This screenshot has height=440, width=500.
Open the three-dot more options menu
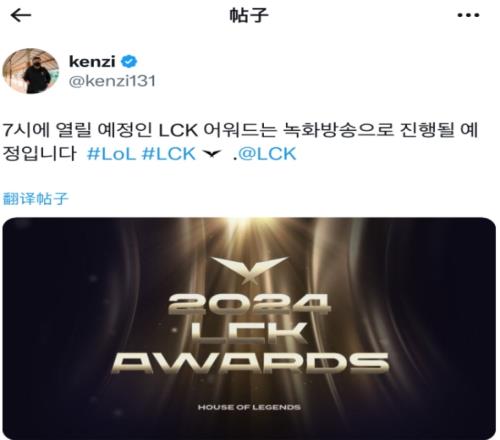coord(468,15)
